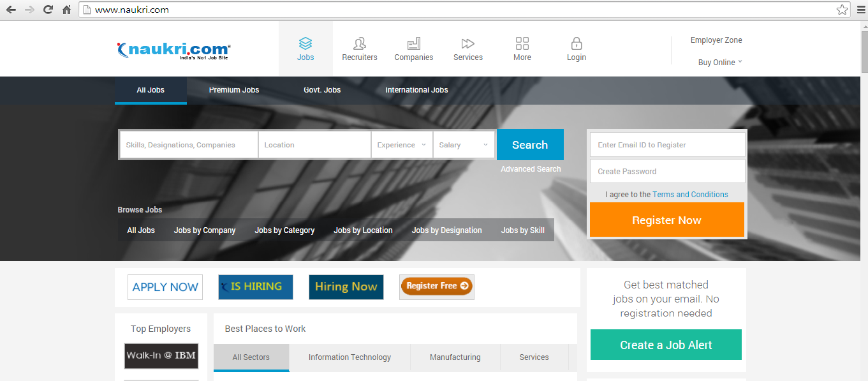Browse Jobs by Company
The width and height of the screenshot is (868, 381).
[205, 230]
